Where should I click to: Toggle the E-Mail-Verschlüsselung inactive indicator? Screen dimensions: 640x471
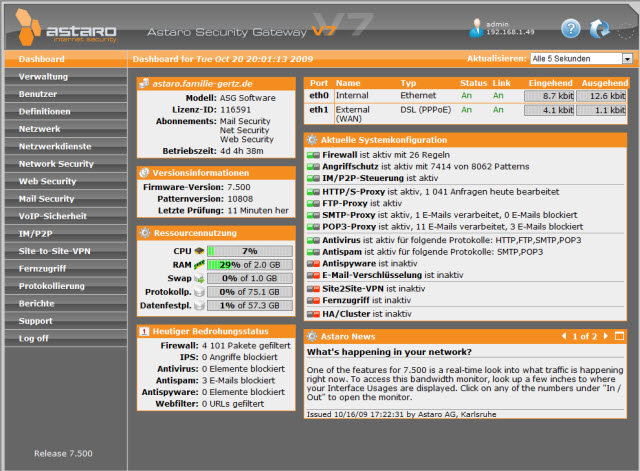pos(313,275)
